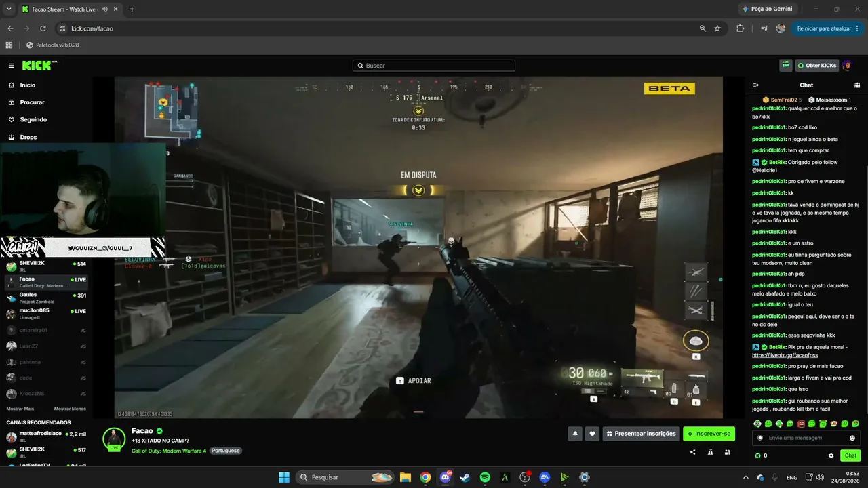Image resolution: width=868 pixels, height=488 pixels.
Task: Click the Envie uma mensagem chat input
Action: (x=806, y=438)
